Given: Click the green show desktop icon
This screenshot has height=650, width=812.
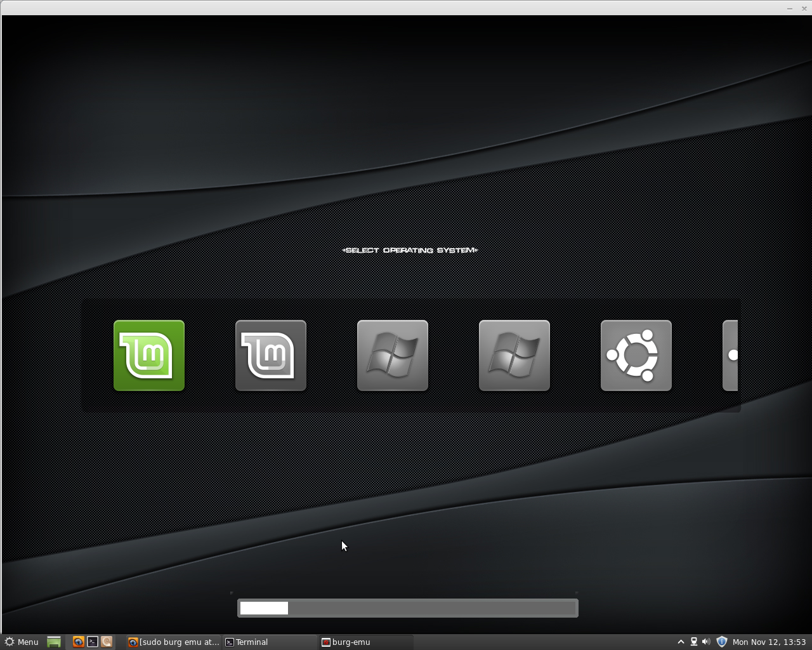Looking at the screenshot, I should click(54, 642).
